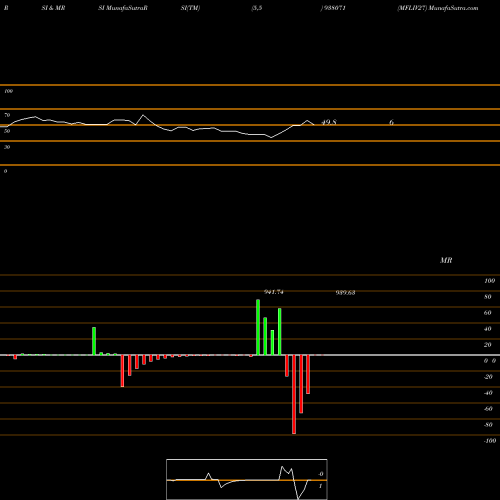This screenshot has height=500, width=500.
Task: Click the RSI value '49.8' label
Action: click(x=329, y=122)
